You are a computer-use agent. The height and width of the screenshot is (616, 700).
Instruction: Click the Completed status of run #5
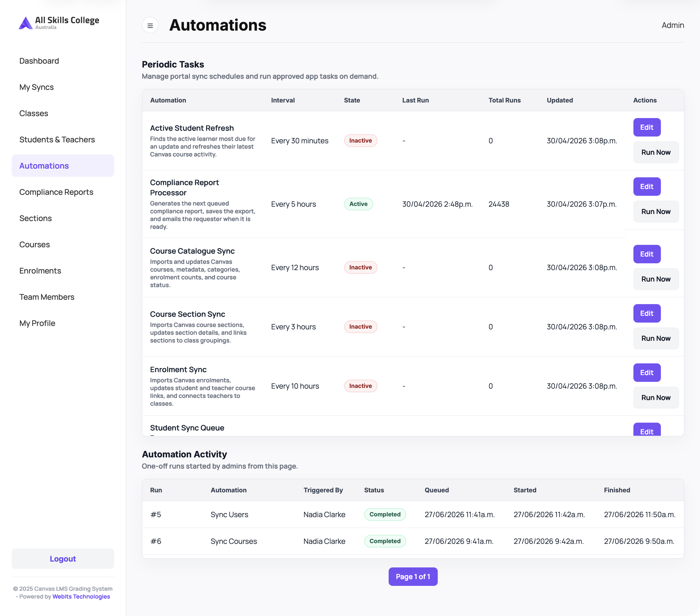coord(385,514)
